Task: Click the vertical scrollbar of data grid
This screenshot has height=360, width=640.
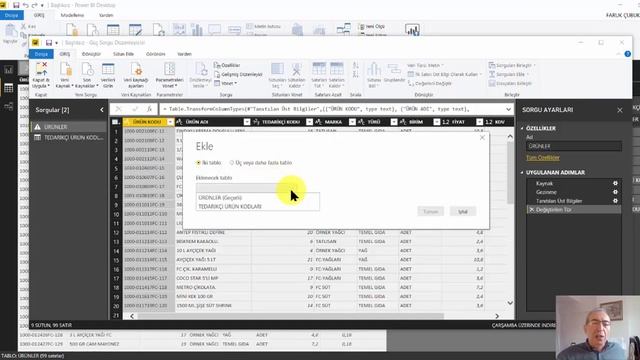Action: tap(510, 173)
